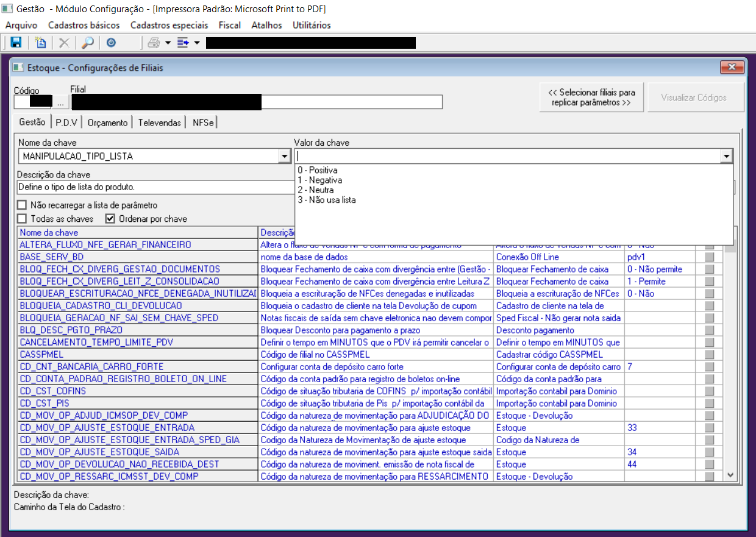Screen dimensions: 756x537
Task: Select the BASE_SERV_BD key row
Action: (x=138, y=257)
